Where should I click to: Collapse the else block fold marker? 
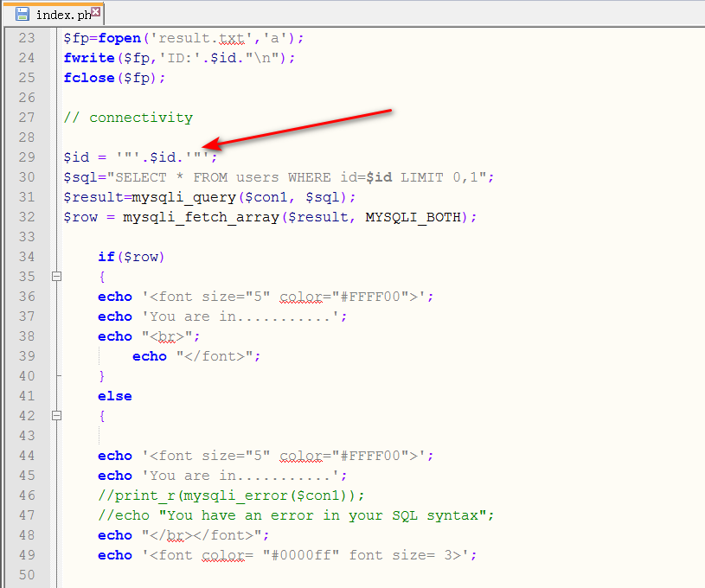tap(56, 416)
